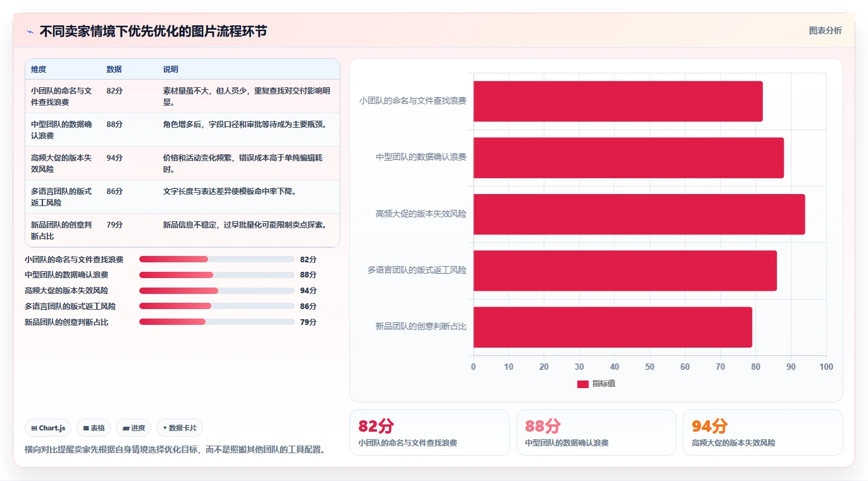Click the 中型团队的数据确认浪费 progress bar
Viewport: 868px width, 481px height.
(x=217, y=275)
